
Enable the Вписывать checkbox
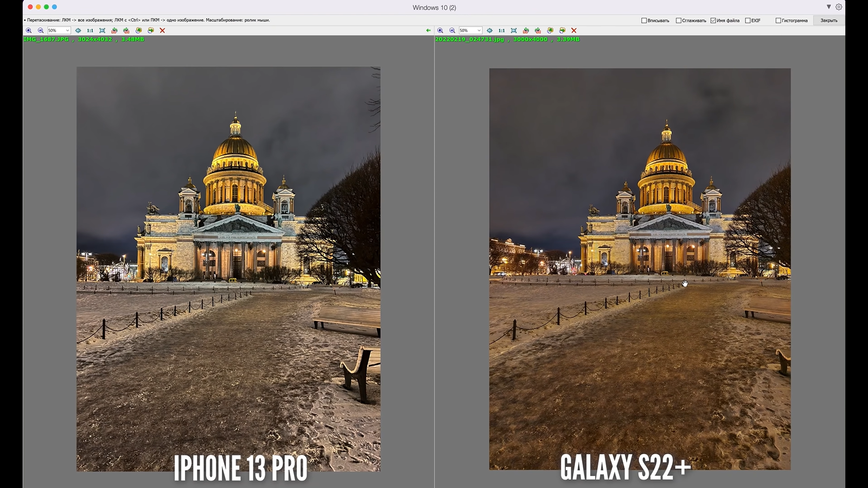pos(644,21)
